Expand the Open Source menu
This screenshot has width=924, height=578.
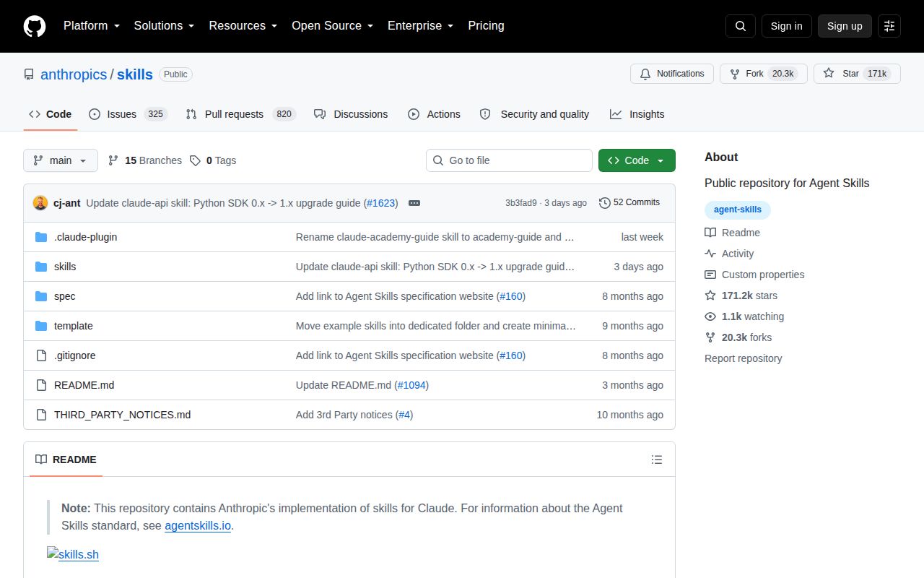[332, 26]
